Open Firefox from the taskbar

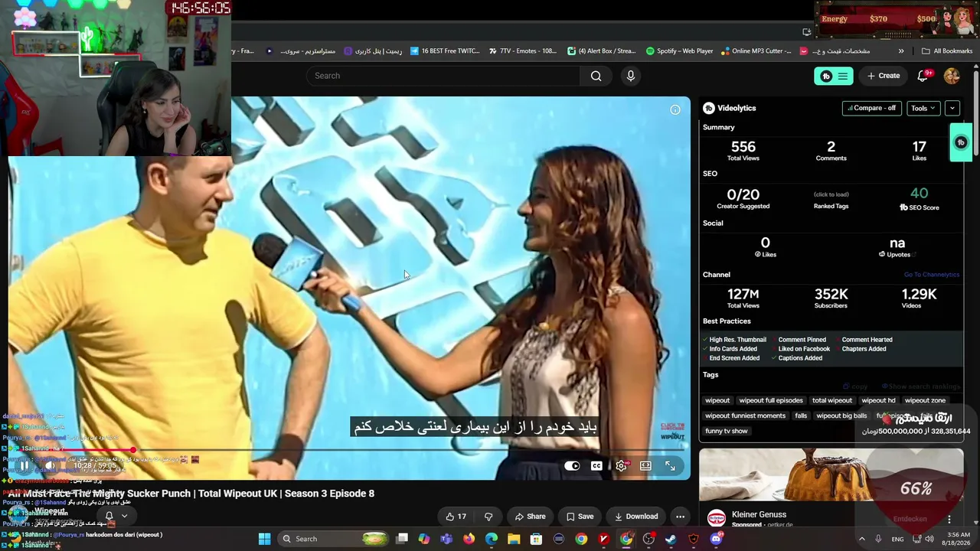(x=469, y=539)
